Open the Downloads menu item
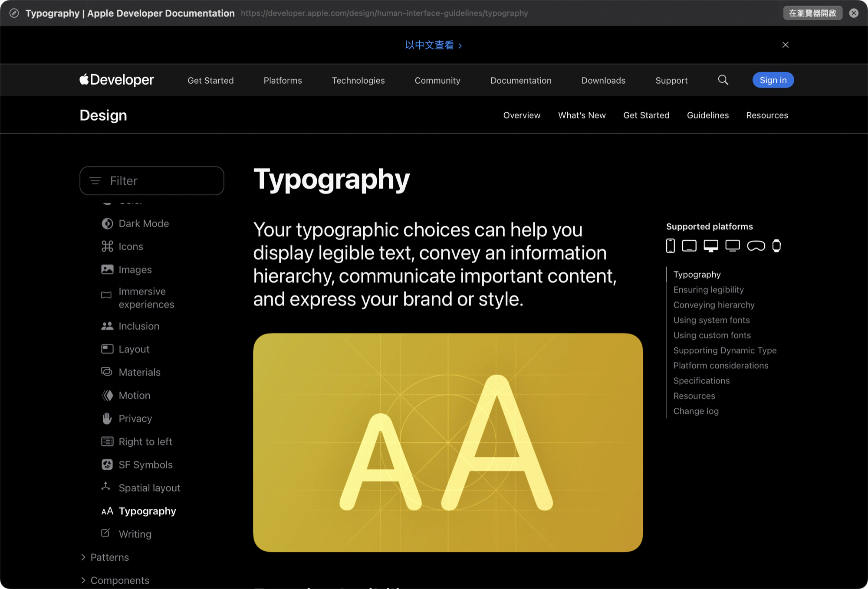 (x=603, y=80)
